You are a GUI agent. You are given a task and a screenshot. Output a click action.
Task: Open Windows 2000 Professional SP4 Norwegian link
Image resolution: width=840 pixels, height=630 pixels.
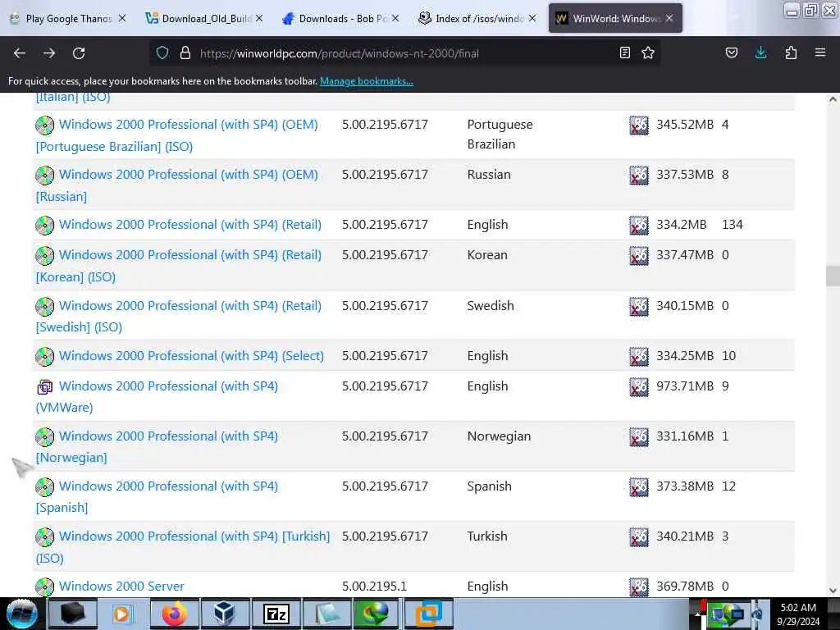pyautogui.click(x=157, y=447)
